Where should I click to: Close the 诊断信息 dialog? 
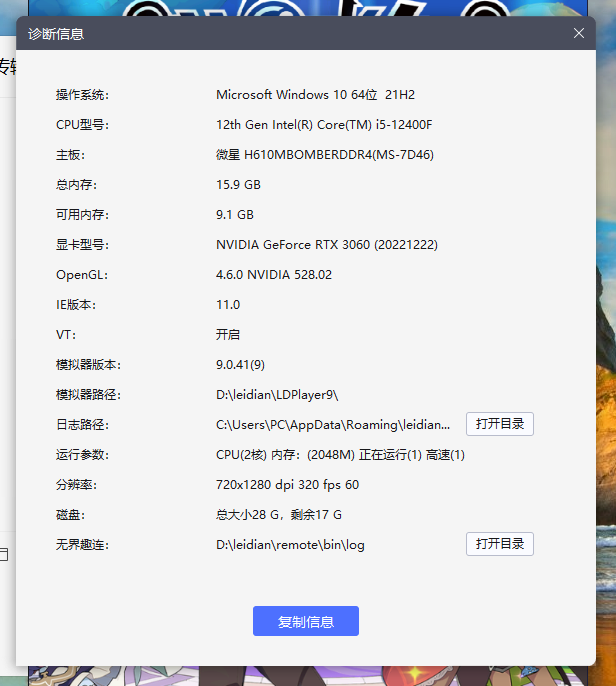[578, 33]
